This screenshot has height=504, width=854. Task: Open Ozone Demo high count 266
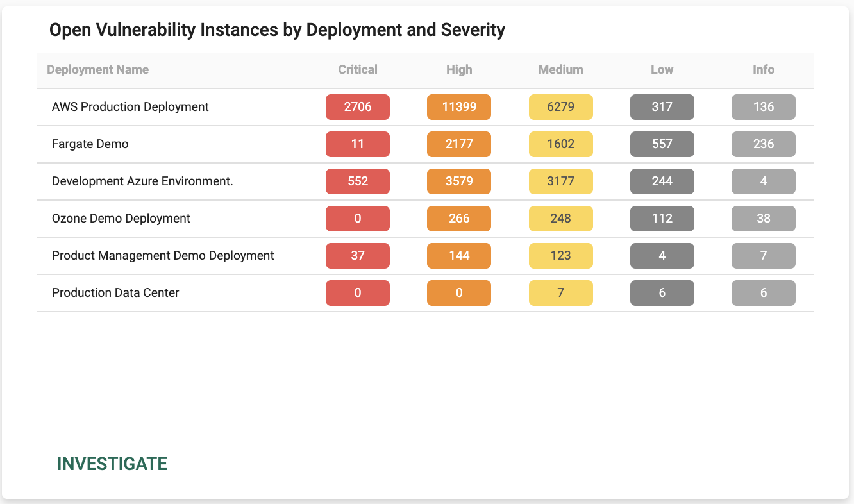tap(459, 219)
